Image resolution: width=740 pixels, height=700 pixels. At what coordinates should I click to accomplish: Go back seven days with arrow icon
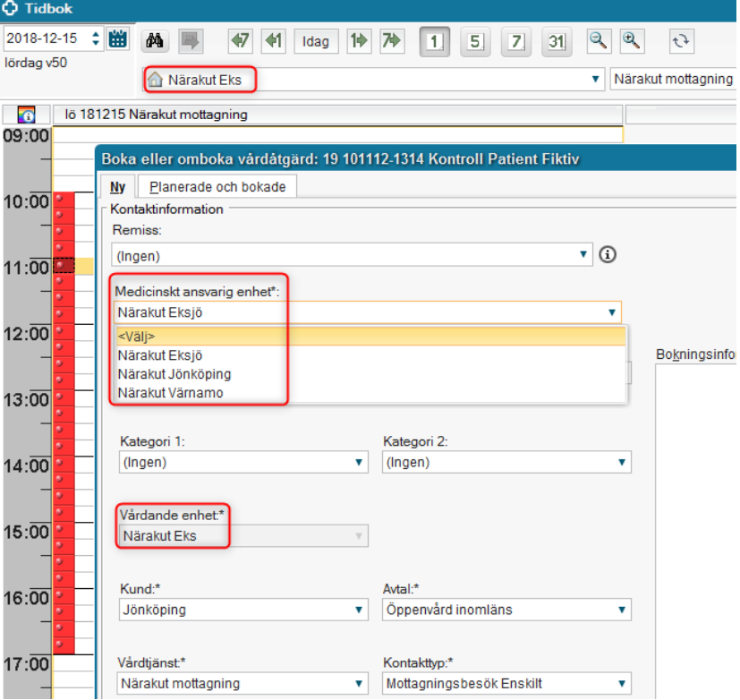click(240, 41)
